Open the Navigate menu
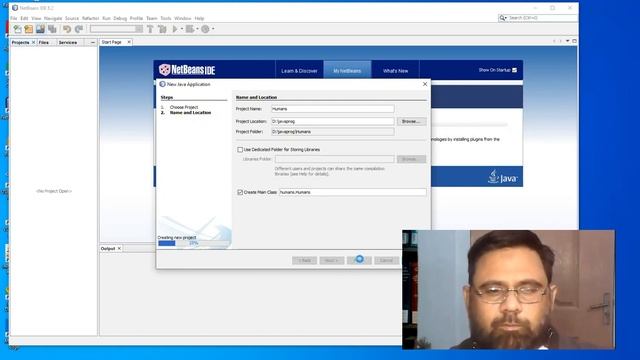 pos(53,18)
